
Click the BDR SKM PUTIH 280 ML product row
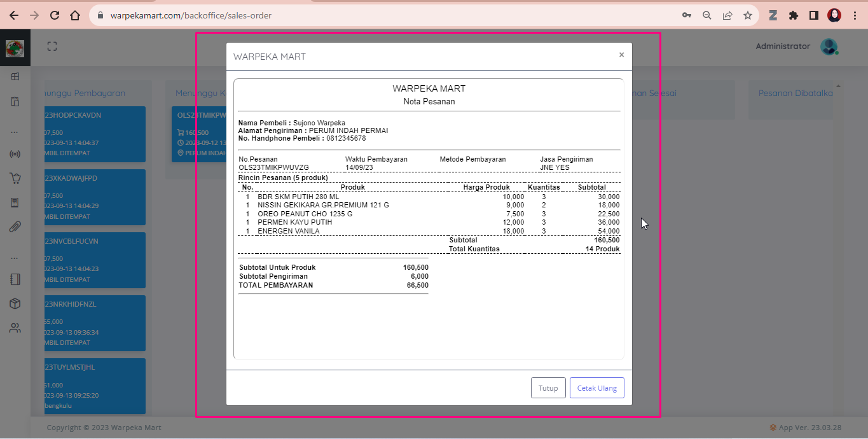pyautogui.click(x=429, y=197)
